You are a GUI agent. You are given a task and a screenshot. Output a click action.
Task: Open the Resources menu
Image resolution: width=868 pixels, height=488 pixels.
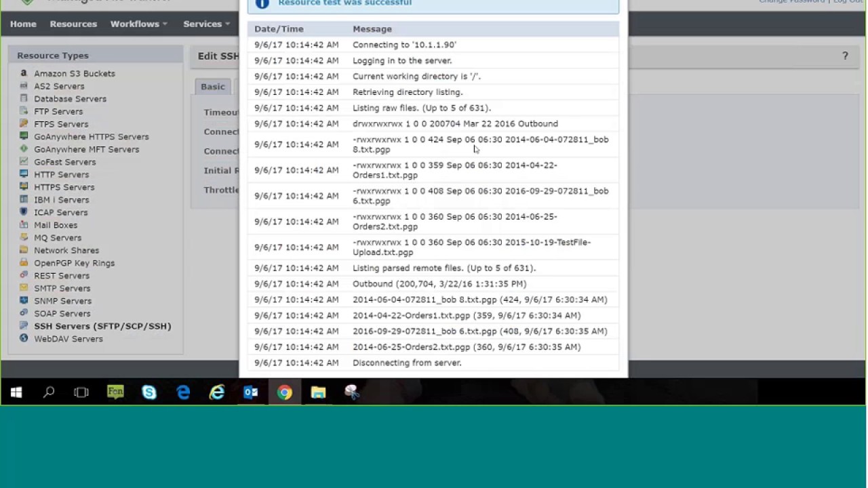click(73, 24)
